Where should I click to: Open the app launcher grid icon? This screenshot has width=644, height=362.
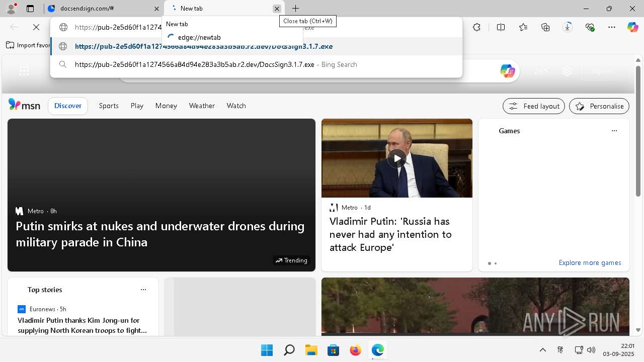pyautogui.click(x=24, y=71)
